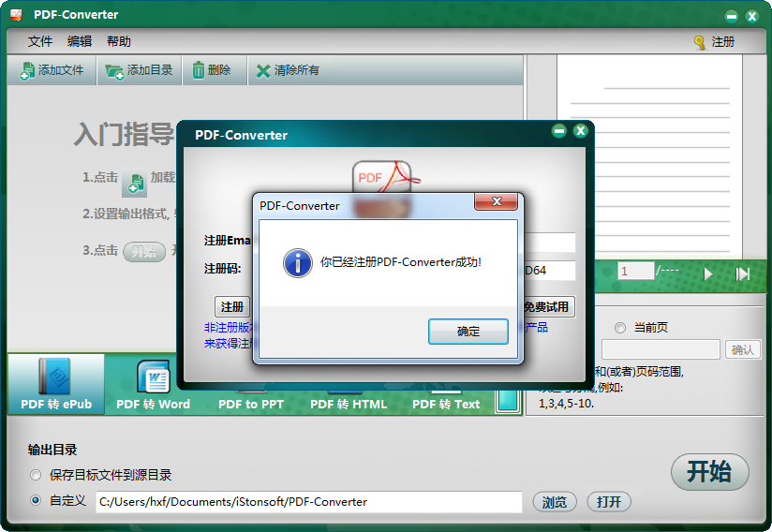Click the Word document icon
This screenshot has width=772, height=532.
[154, 377]
